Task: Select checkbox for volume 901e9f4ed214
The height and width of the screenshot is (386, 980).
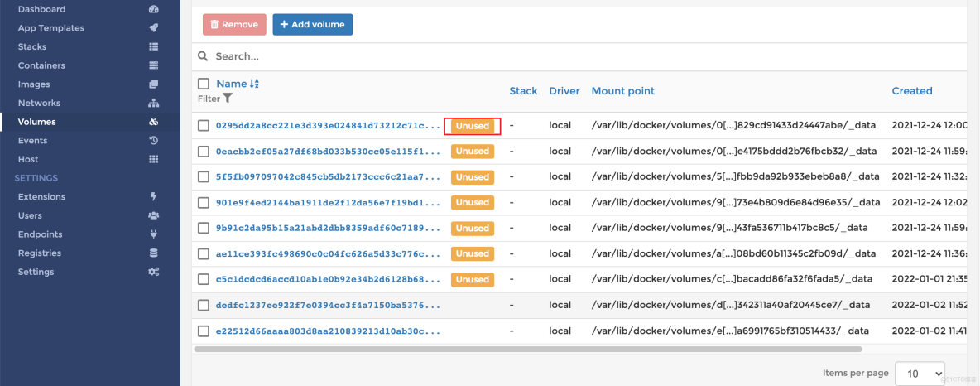Action: click(x=204, y=203)
